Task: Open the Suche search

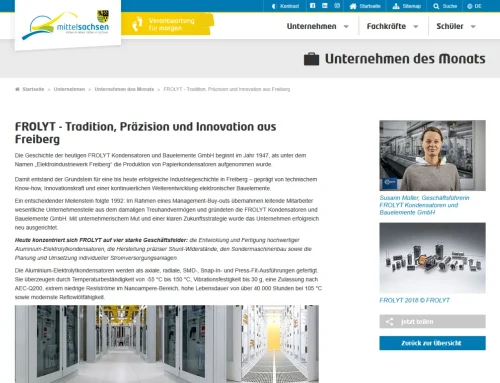Action: coord(445,6)
